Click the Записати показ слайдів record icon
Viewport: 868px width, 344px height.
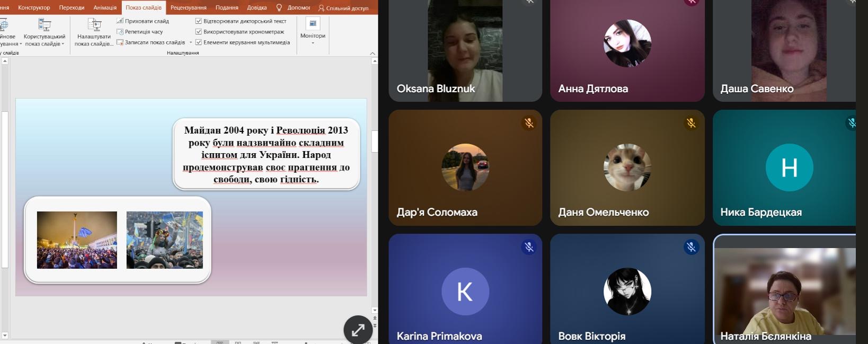click(x=120, y=42)
